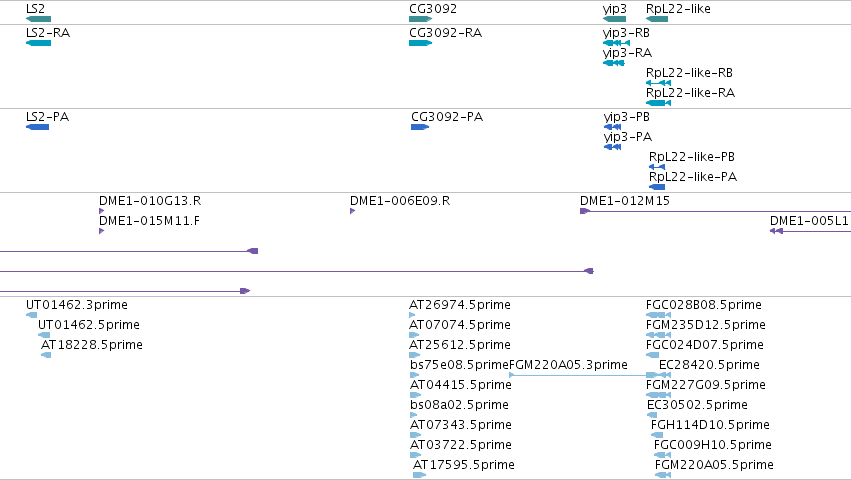Select the FGC024D07.5prime EST label
851x480 pixels.
coord(704,345)
